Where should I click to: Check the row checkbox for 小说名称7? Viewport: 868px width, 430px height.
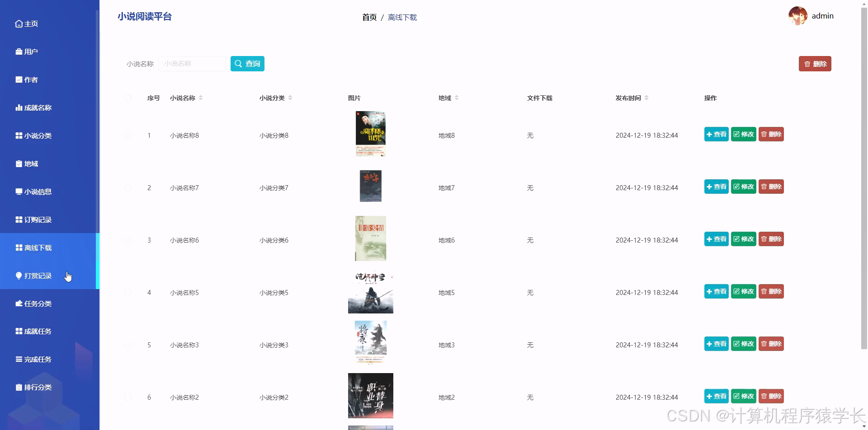[128, 188]
